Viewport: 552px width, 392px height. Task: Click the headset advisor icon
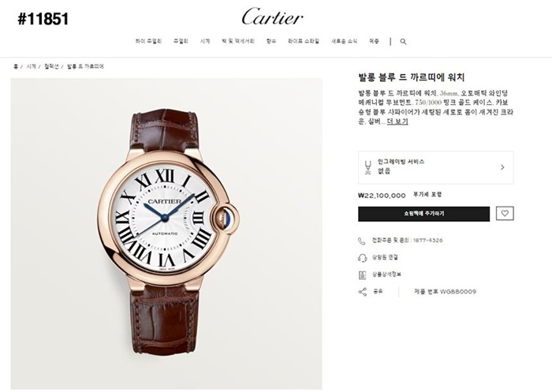pos(362,258)
